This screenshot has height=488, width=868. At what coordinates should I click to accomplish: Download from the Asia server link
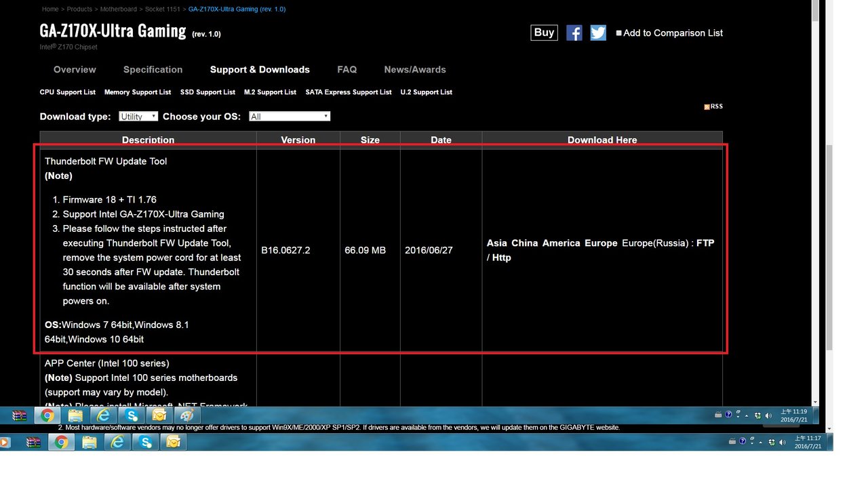point(496,243)
